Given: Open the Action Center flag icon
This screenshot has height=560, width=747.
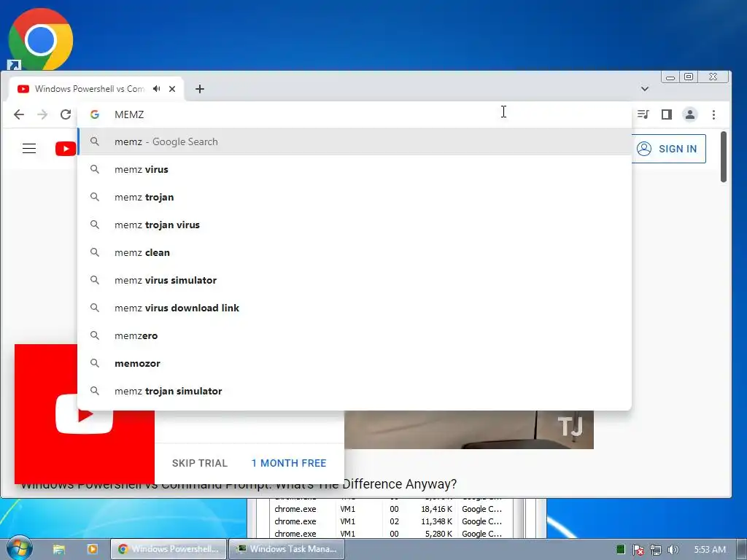Looking at the screenshot, I should pos(638,550).
